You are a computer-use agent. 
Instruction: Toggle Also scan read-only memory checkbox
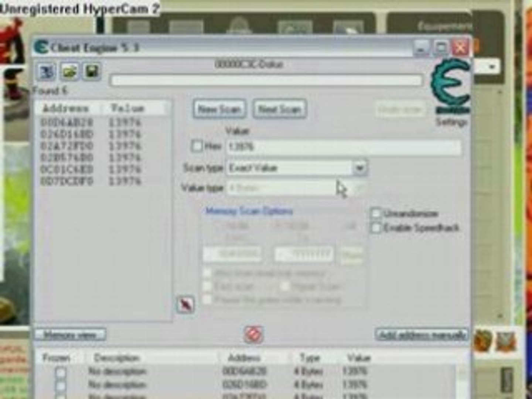coord(207,274)
